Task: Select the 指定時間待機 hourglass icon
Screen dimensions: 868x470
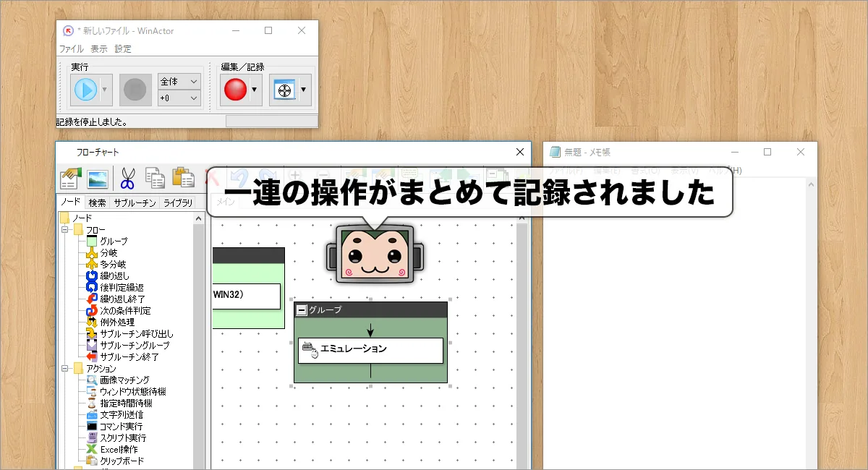Action: 92,403
